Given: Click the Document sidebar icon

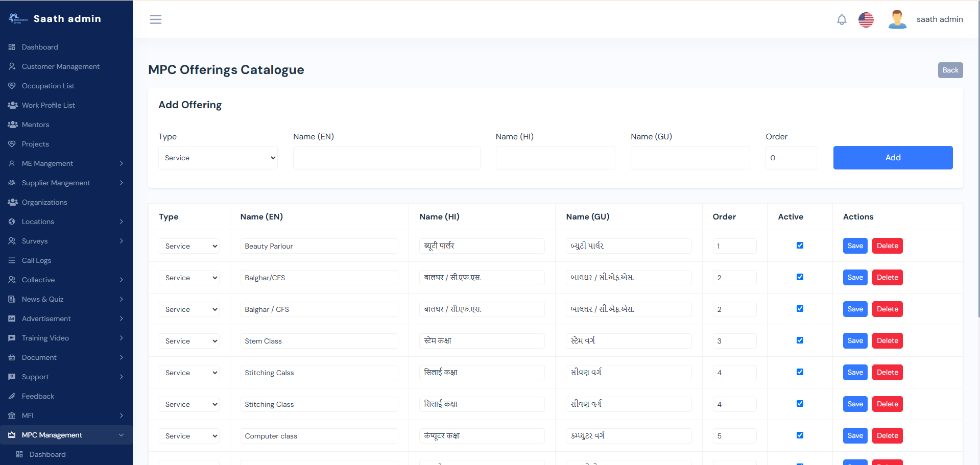Looking at the screenshot, I should coord(12,357).
